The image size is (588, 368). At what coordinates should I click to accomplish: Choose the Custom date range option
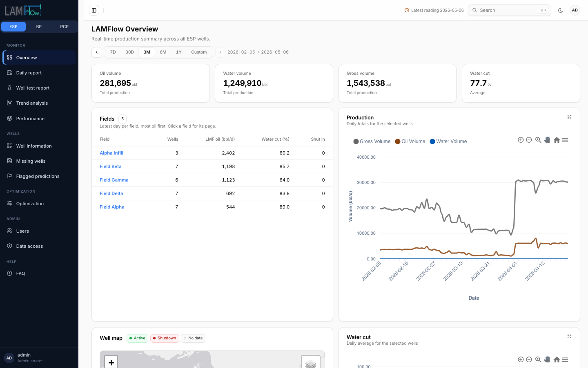(199, 52)
